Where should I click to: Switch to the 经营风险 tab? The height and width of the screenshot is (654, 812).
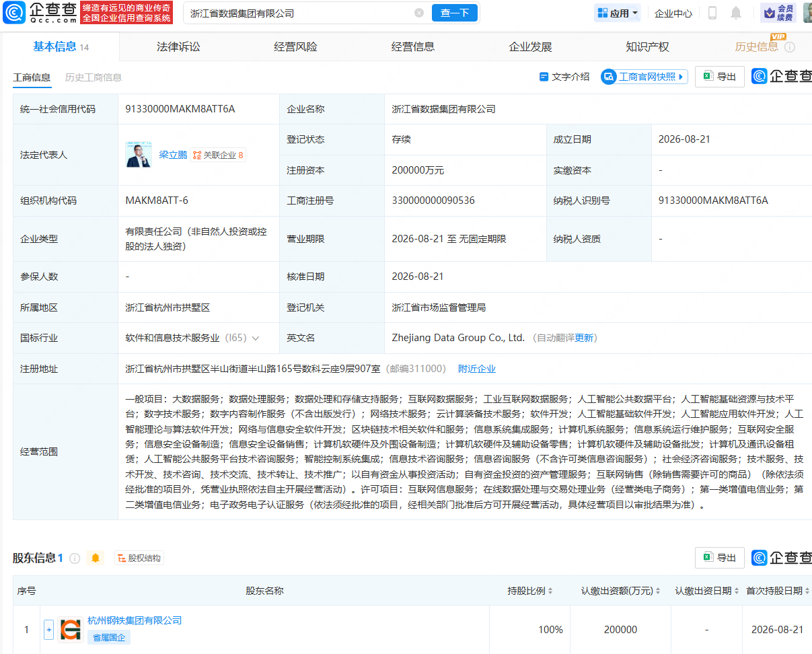coord(295,46)
